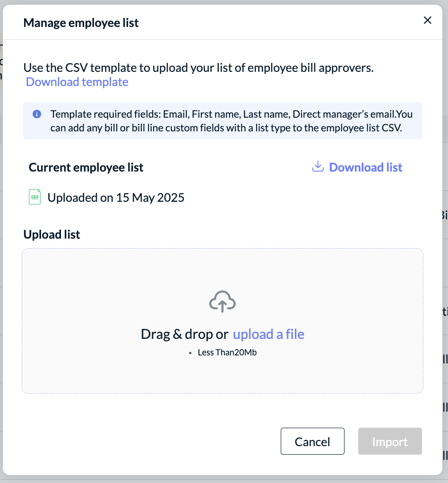Click the Template required fields info banner text
This screenshot has width=448, height=483.
232,121
